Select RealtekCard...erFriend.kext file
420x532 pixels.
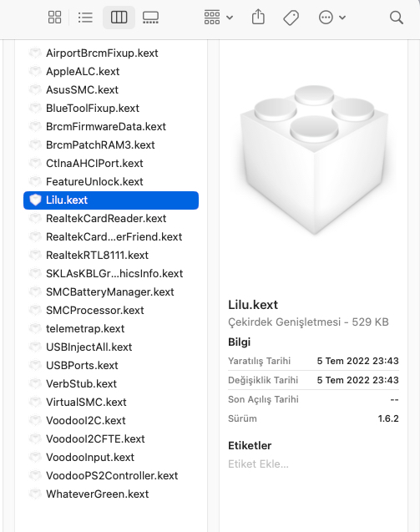(x=111, y=237)
